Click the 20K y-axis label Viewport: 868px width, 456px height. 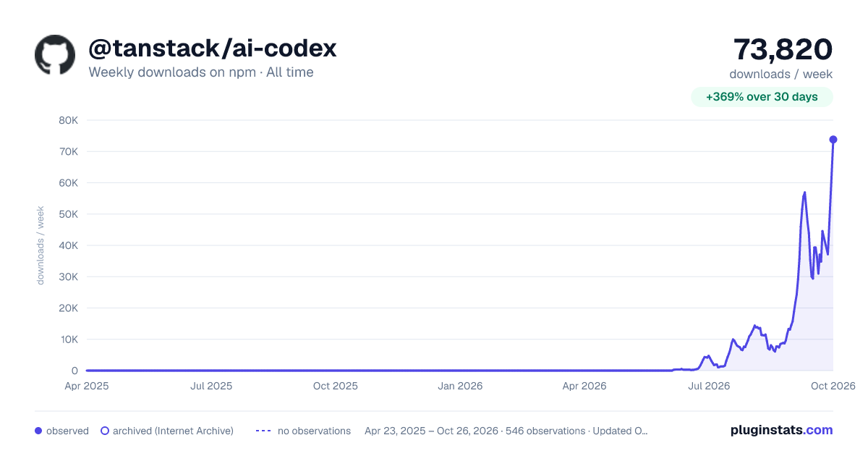pos(68,308)
